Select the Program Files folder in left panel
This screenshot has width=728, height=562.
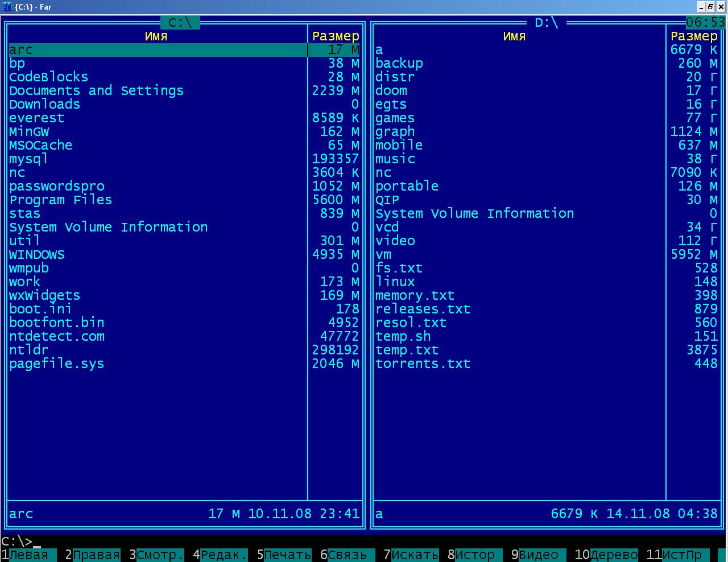[61, 200]
